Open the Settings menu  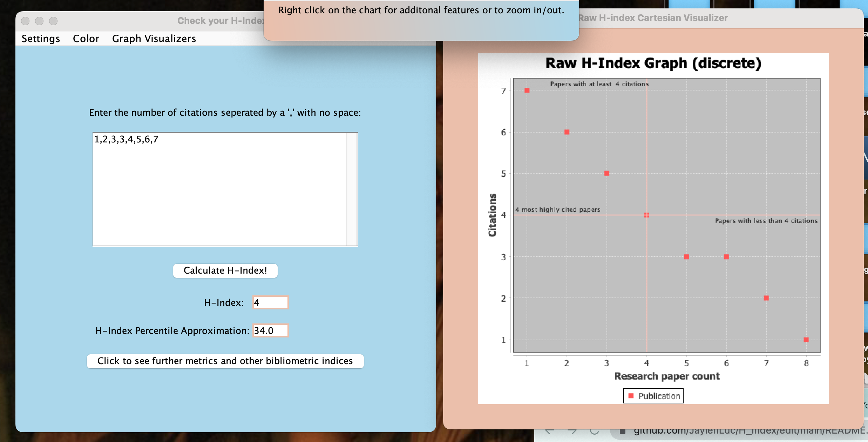(x=41, y=39)
